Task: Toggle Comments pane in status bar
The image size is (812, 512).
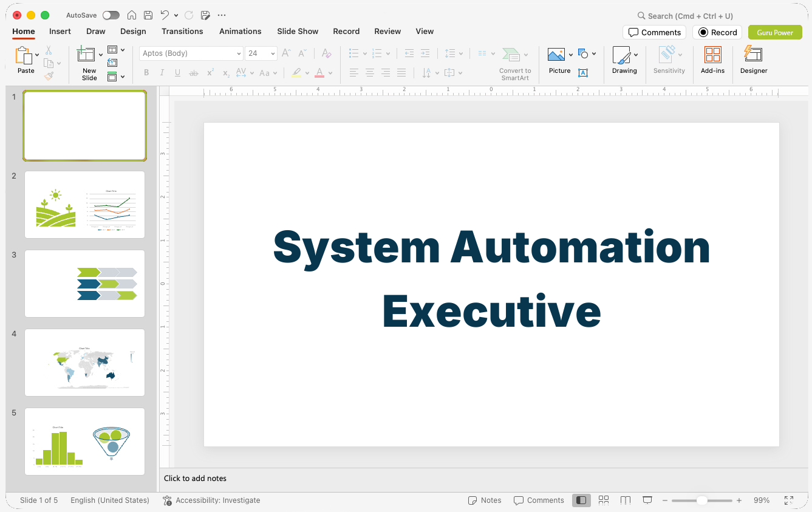Action: click(x=539, y=500)
